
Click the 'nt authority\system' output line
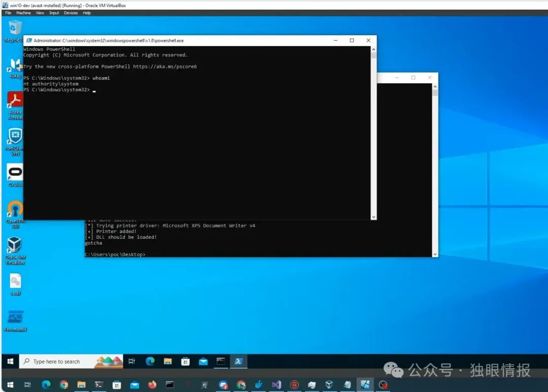[x=51, y=84]
